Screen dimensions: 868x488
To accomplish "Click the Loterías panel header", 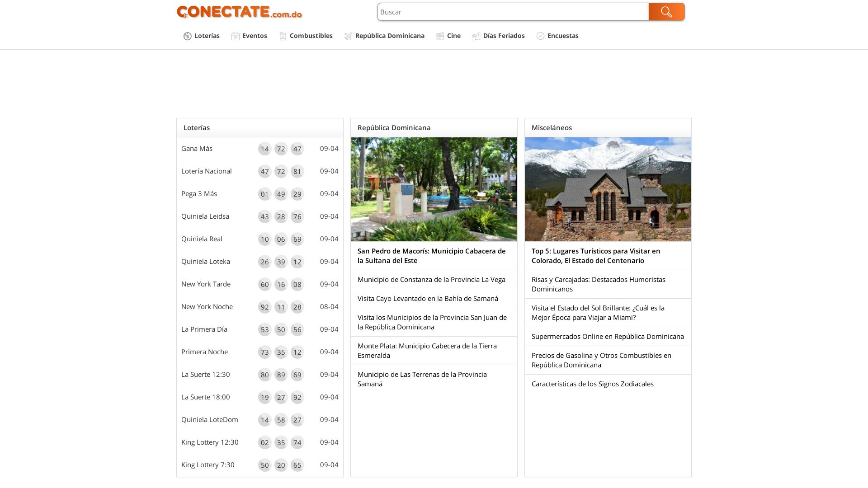I will click(260, 128).
